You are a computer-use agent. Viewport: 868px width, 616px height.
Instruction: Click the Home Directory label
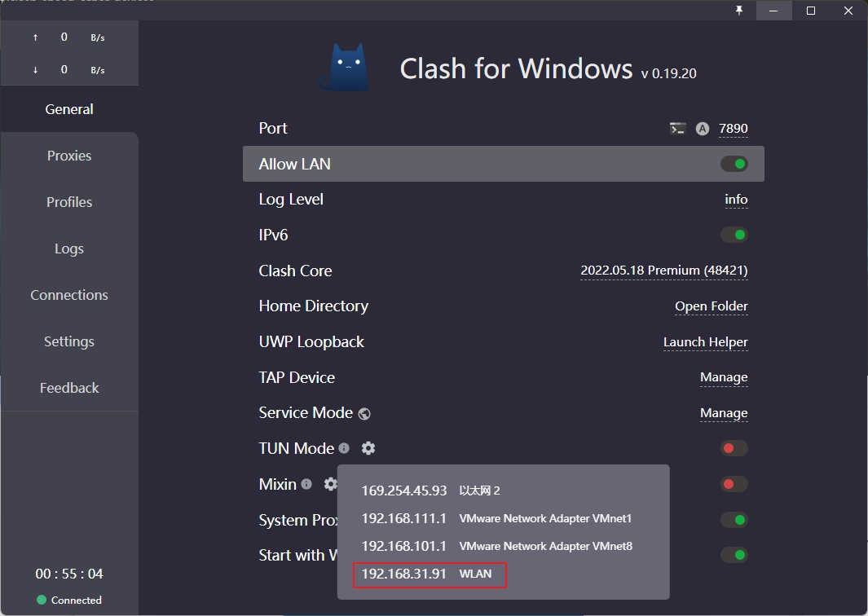click(x=313, y=306)
